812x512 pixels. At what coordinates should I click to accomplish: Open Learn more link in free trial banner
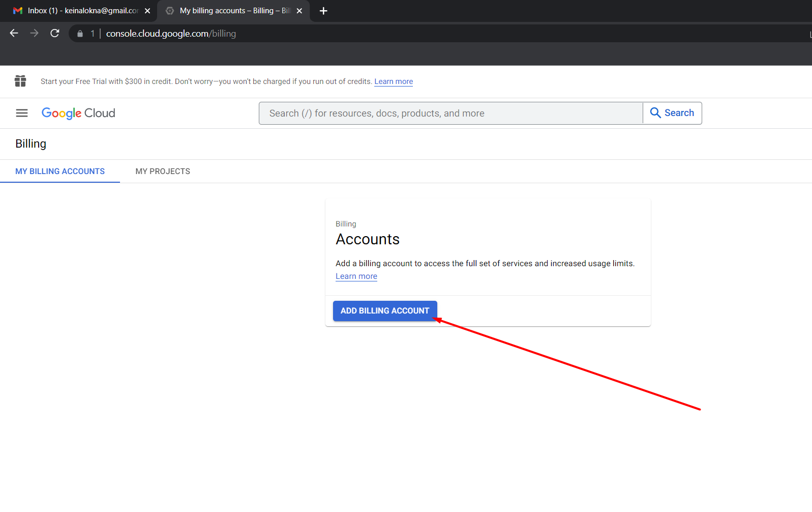tap(394, 81)
